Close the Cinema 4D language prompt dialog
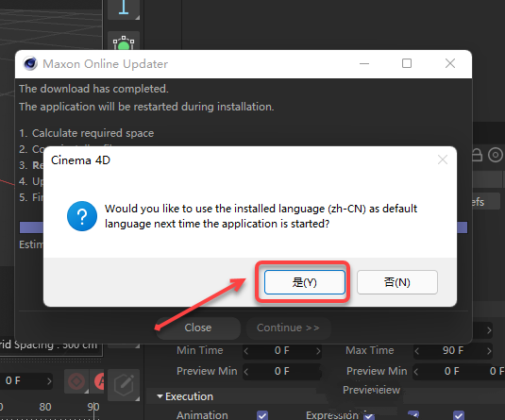Screen dimensions: 505x420 [443, 160]
